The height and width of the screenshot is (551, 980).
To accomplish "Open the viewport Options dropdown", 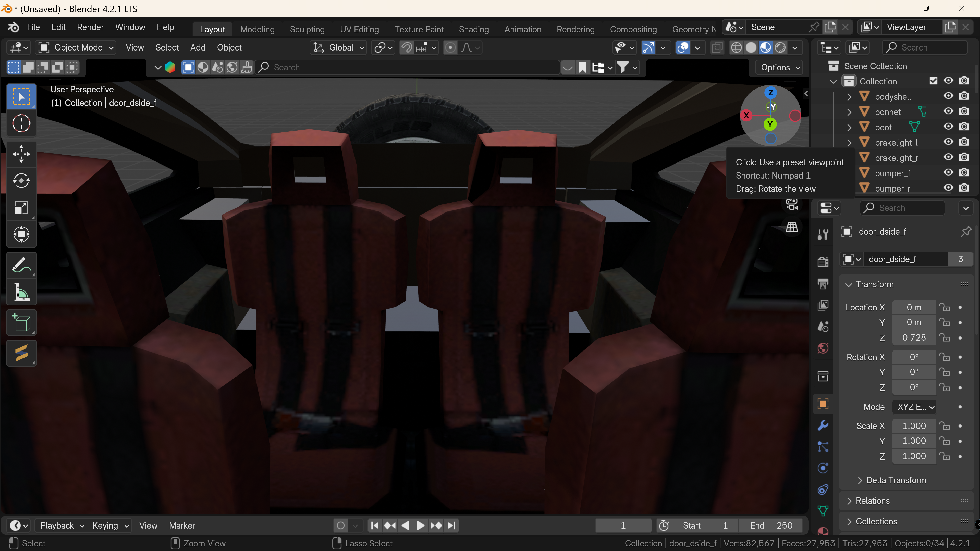I will pos(779,68).
